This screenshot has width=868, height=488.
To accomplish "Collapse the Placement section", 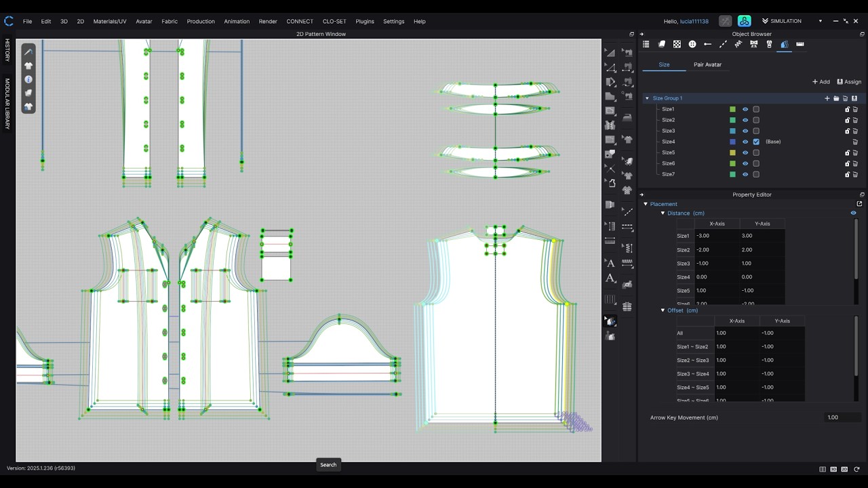I will point(646,204).
